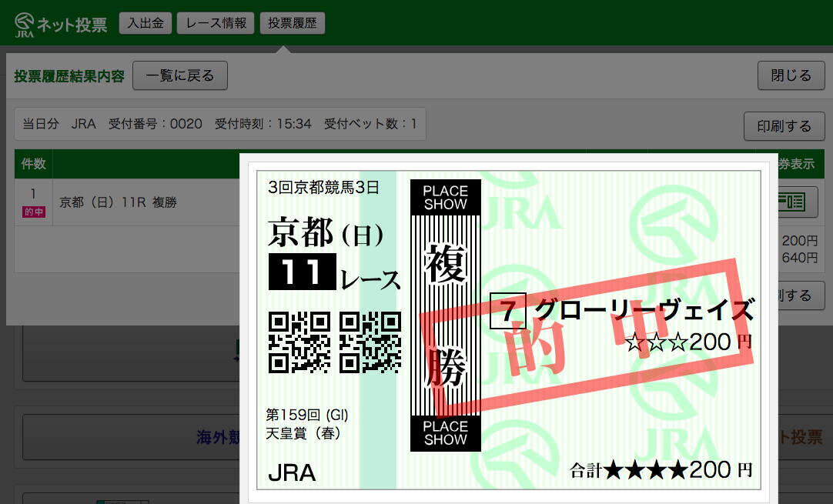Click the 閉じる button
This screenshot has height=504, width=833.
[791, 75]
